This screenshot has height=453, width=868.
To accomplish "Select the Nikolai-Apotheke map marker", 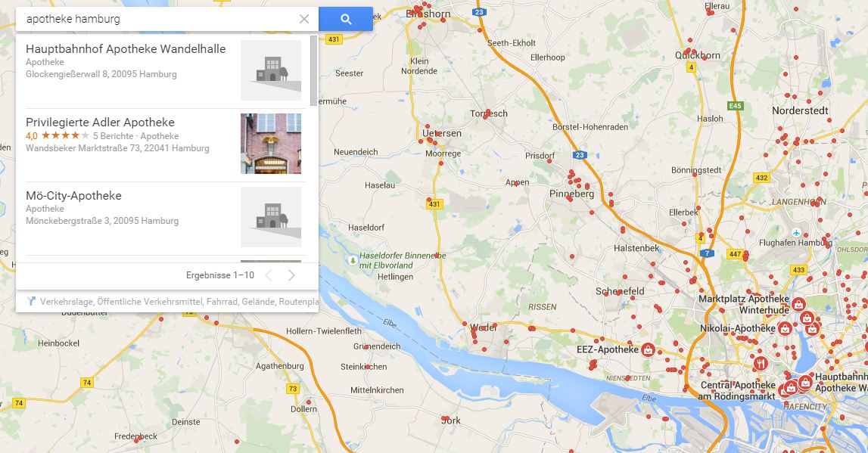I will click(785, 328).
